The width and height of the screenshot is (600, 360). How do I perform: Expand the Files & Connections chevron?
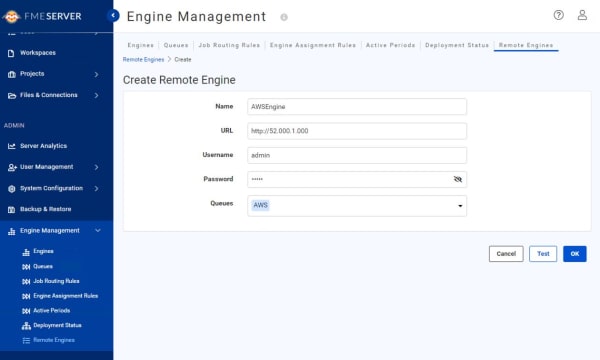pos(96,95)
